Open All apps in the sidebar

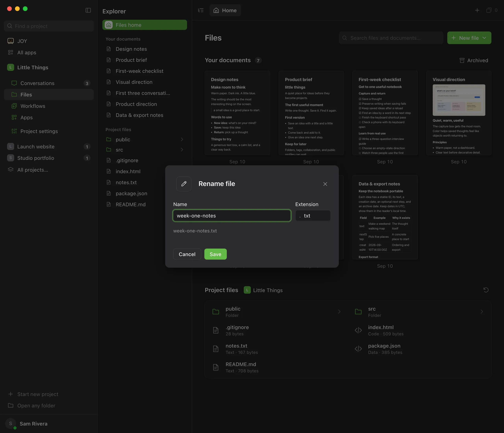tap(49, 53)
